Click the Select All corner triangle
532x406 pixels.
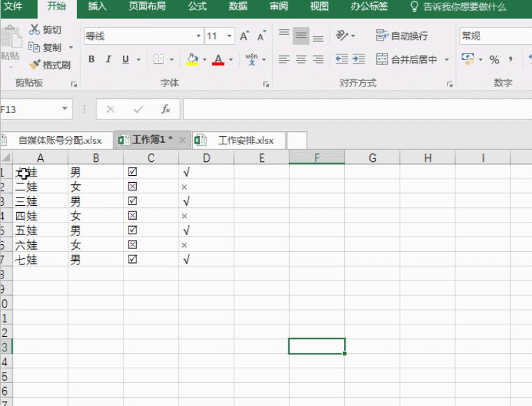pos(6,158)
